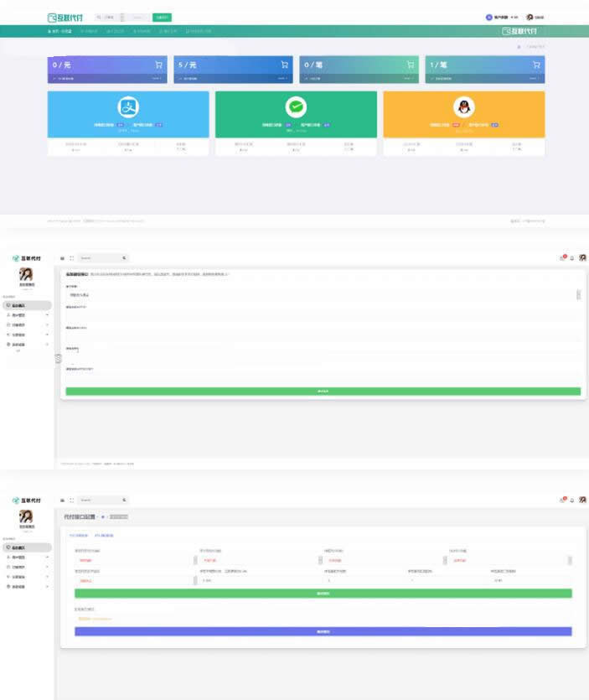Open the user avatar in the dashboard header
The image size is (589, 700).
tap(530, 17)
